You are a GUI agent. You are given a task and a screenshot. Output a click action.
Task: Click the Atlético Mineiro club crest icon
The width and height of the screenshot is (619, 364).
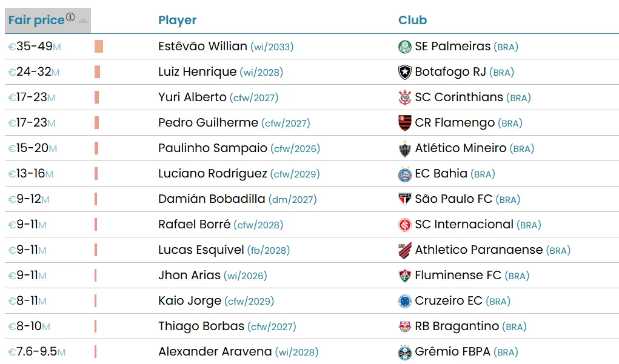(x=404, y=148)
